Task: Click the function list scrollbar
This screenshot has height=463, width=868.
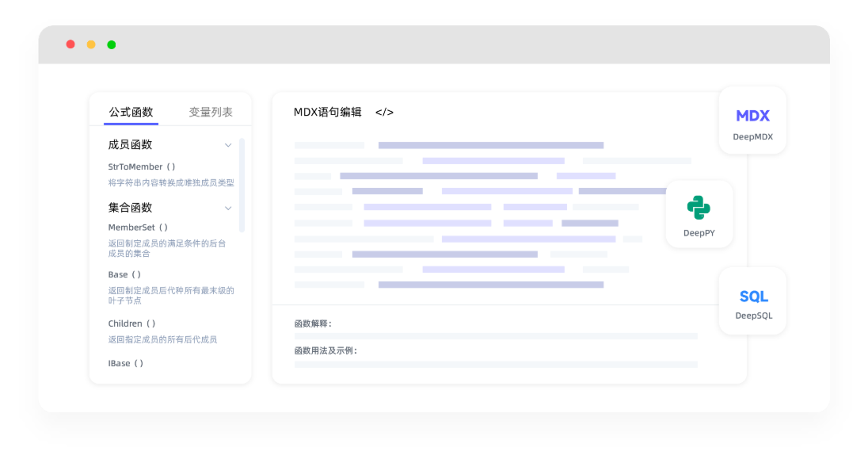Action: [242, 186]
